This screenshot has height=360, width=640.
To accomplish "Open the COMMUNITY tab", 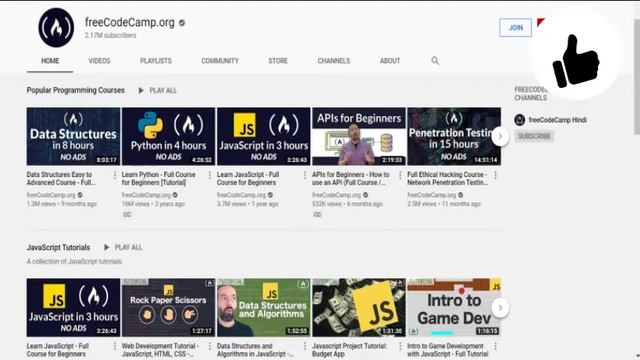I will (x=220, y=61).
